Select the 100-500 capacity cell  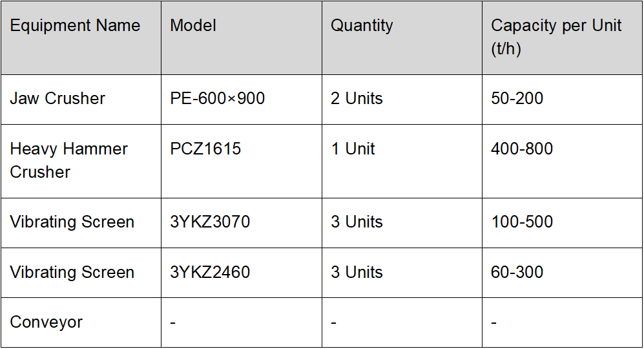(562, 223)
